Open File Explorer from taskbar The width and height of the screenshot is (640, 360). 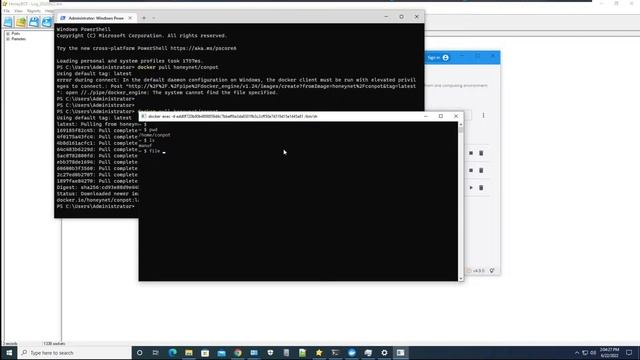coord(189,353)
